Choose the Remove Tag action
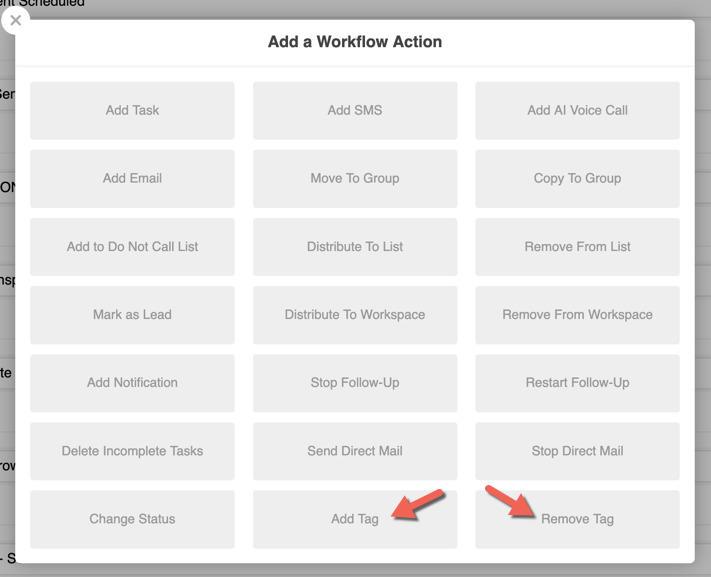The width and height of the screenshot is (711, 577). pos(577,519)
